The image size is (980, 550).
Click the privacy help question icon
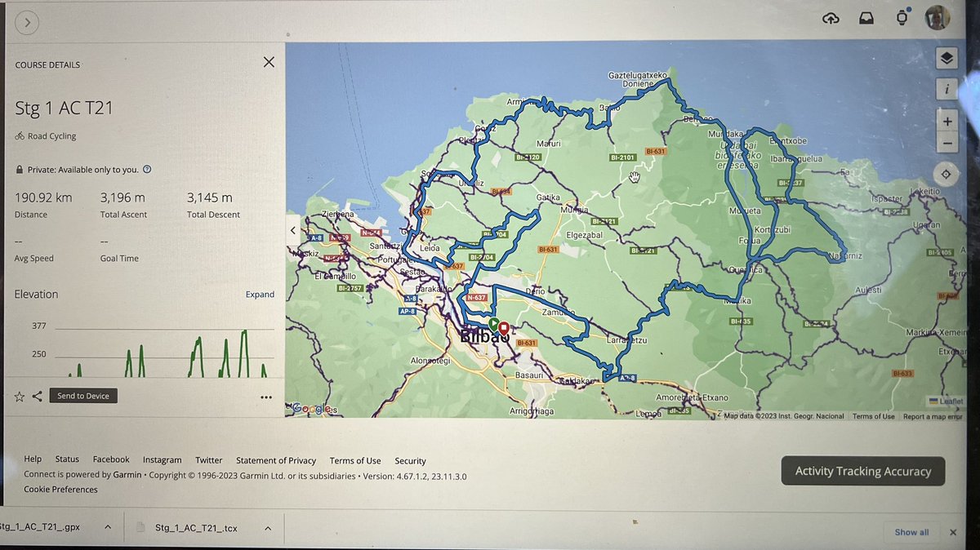coord(147,170)
